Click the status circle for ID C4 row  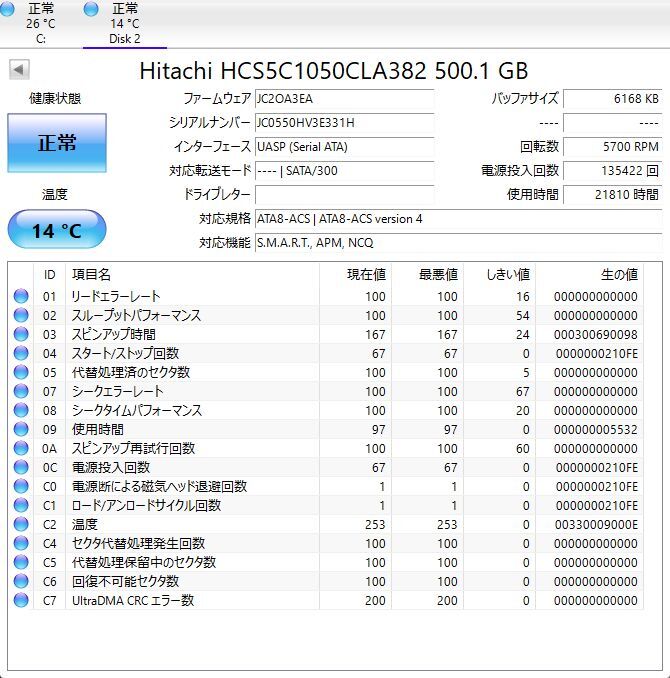21,544
